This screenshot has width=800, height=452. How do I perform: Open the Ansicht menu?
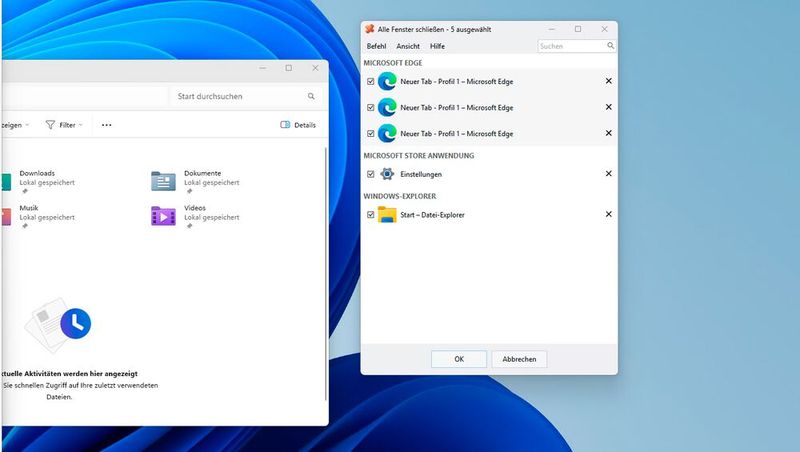click(408, 46)
